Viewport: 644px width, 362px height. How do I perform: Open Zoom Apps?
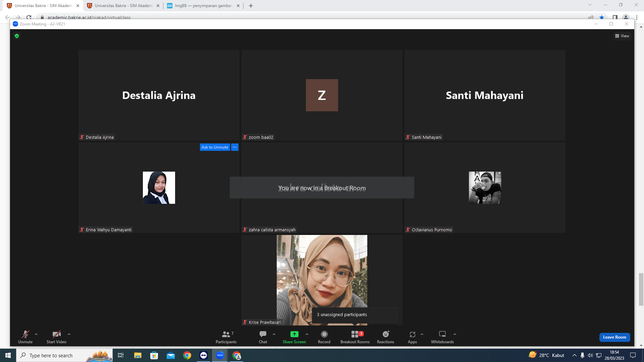(x=412, y=337)
